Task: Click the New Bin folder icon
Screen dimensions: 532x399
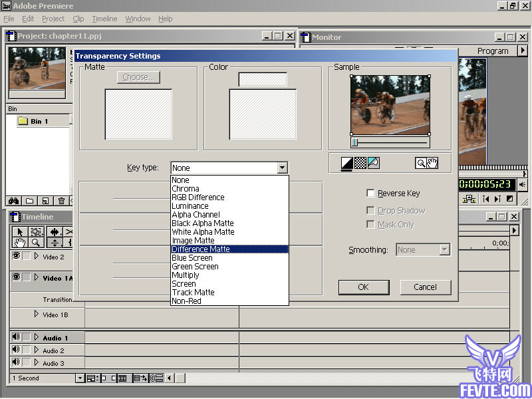Action: tap(29, 201)
